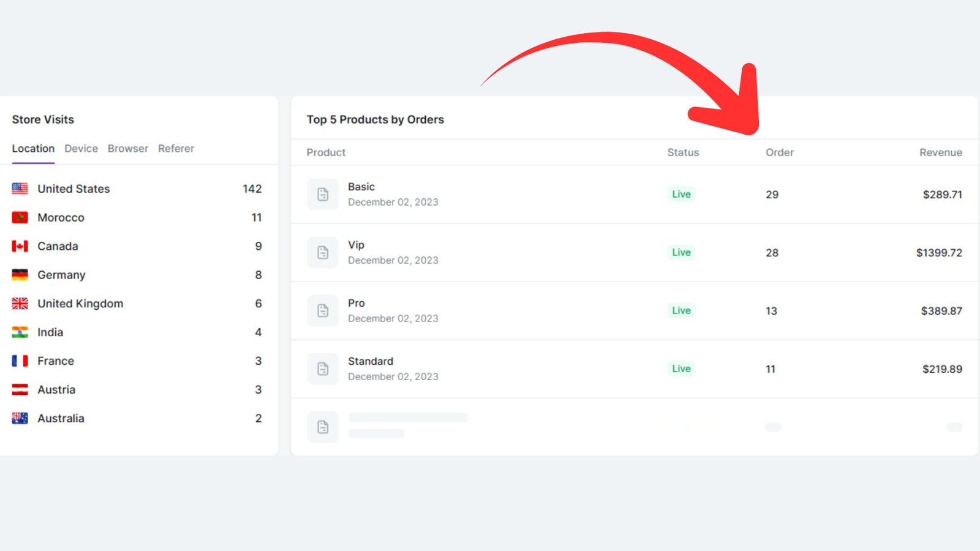Click the loading placeholder product icon
Viewport: 980px width, 551px height.
323,427
